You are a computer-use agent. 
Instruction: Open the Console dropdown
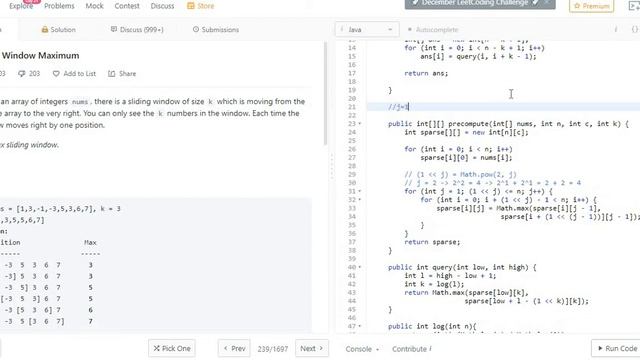point(362,349)
